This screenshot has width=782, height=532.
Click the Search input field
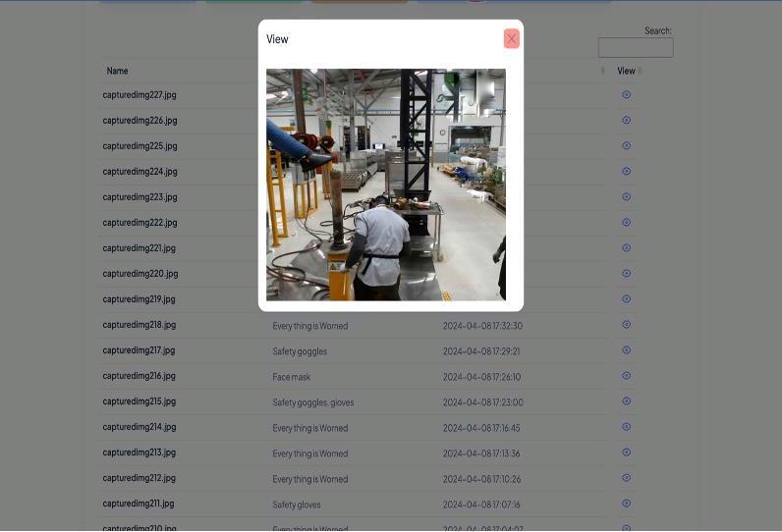pos(635,47)
